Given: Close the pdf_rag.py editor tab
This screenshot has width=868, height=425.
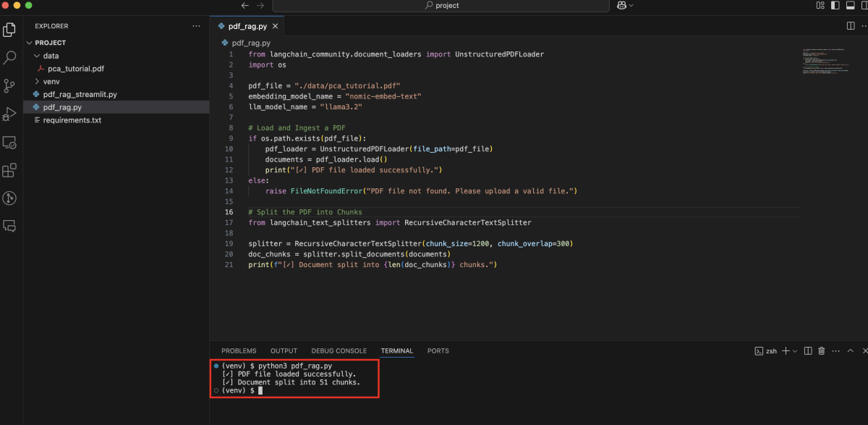Looking at the screenshot, I should pos(276,26).
